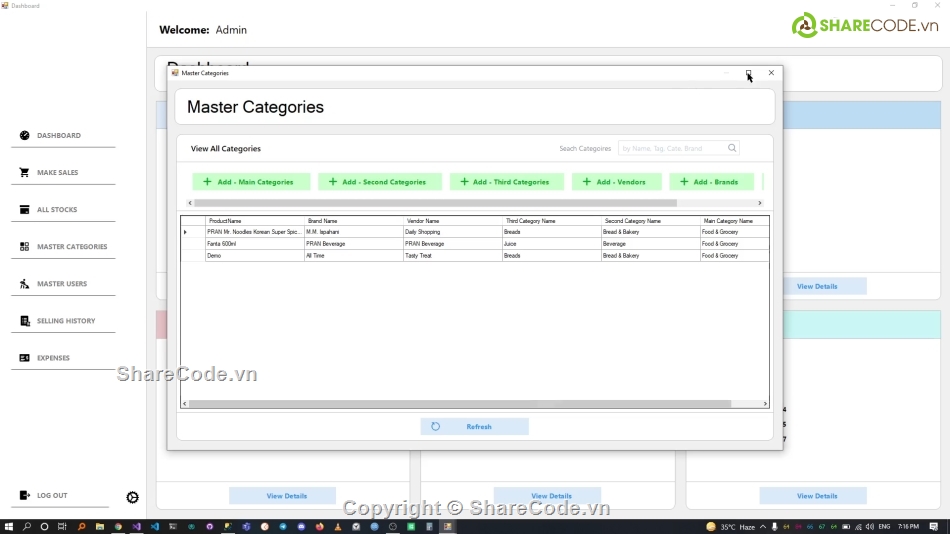
Task: Open the Master Categories menu item
Action: click(x=71, y=247)
